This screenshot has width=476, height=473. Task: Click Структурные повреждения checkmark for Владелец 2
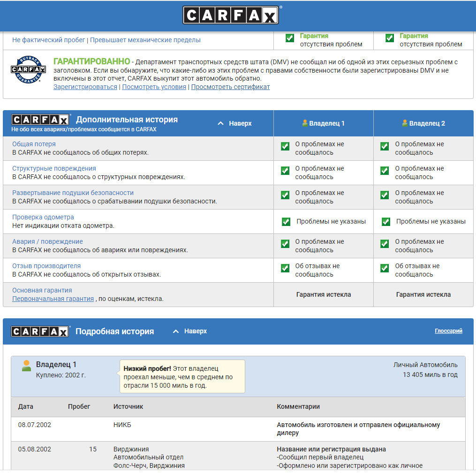385,171
